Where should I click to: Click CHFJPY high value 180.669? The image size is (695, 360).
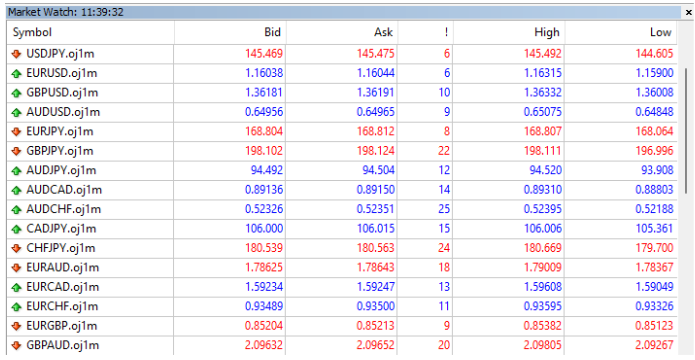[543, 248]
